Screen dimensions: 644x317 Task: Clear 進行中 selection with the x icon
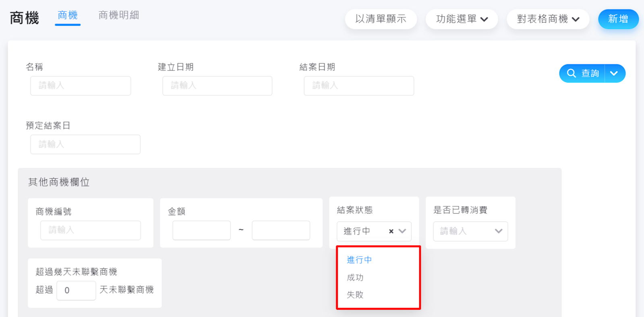pos(391,231)
